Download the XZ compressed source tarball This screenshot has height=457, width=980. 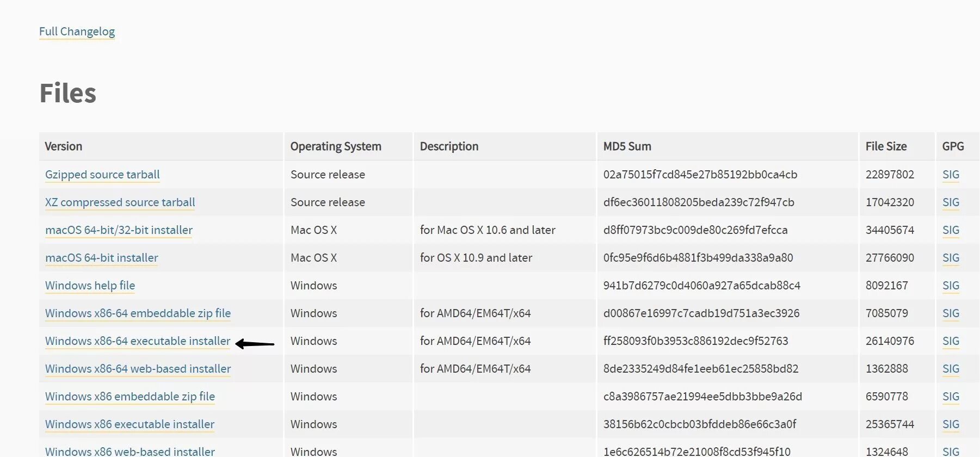pos(120,202)
